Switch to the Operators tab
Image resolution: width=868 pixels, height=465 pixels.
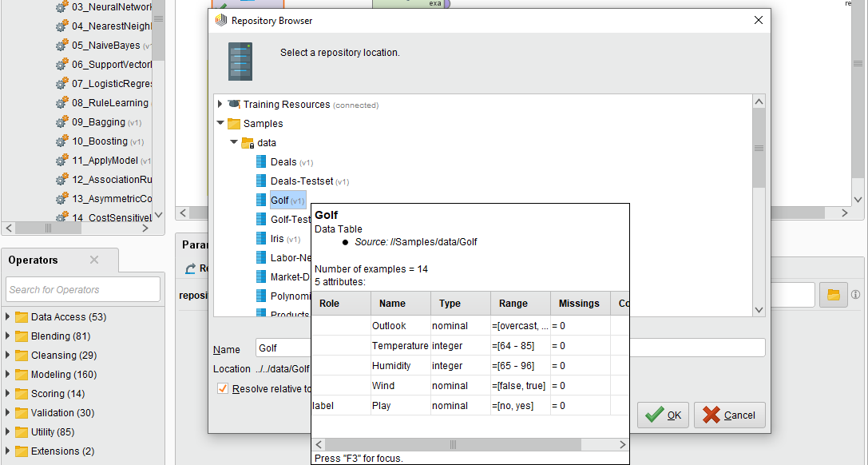(x=34, y=260)
